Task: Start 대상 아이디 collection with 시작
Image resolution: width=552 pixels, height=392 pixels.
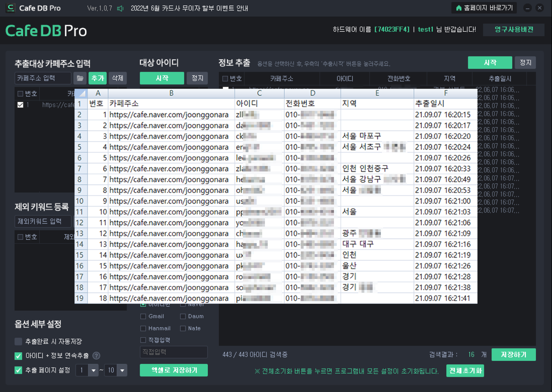Action: point(162,78)
